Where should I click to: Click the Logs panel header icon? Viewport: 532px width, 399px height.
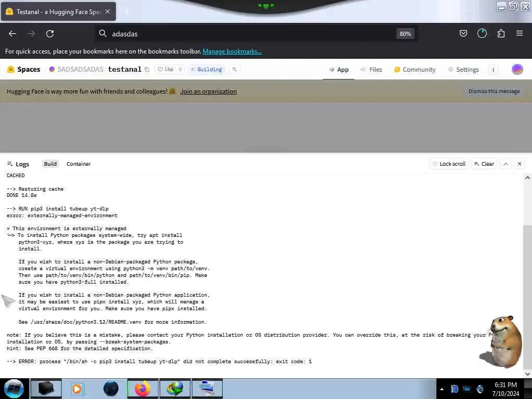[x=10, y=164]
